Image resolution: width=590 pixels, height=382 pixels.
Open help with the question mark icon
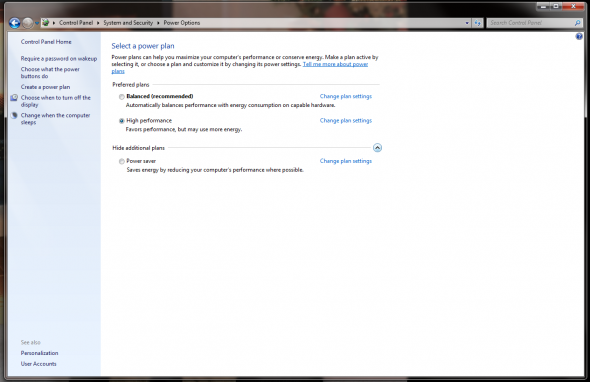click(579, 36)
